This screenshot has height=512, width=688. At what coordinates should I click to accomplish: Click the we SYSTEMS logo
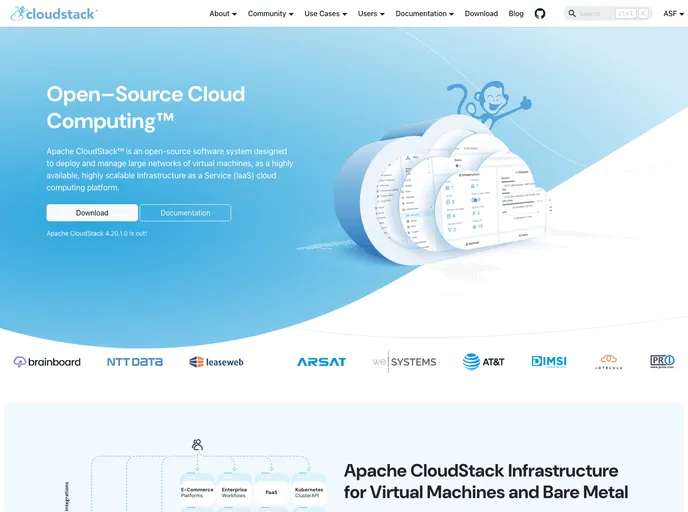coord(404,362)
